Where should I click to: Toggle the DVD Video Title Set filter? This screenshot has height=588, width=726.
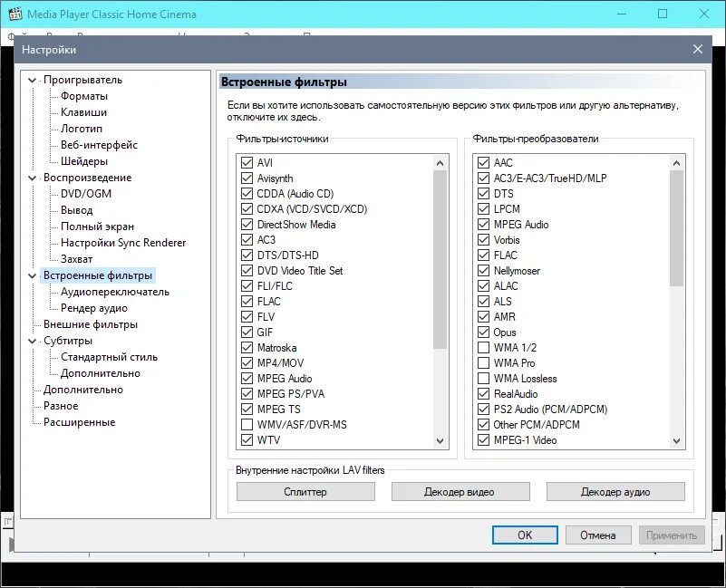[247, 270]
